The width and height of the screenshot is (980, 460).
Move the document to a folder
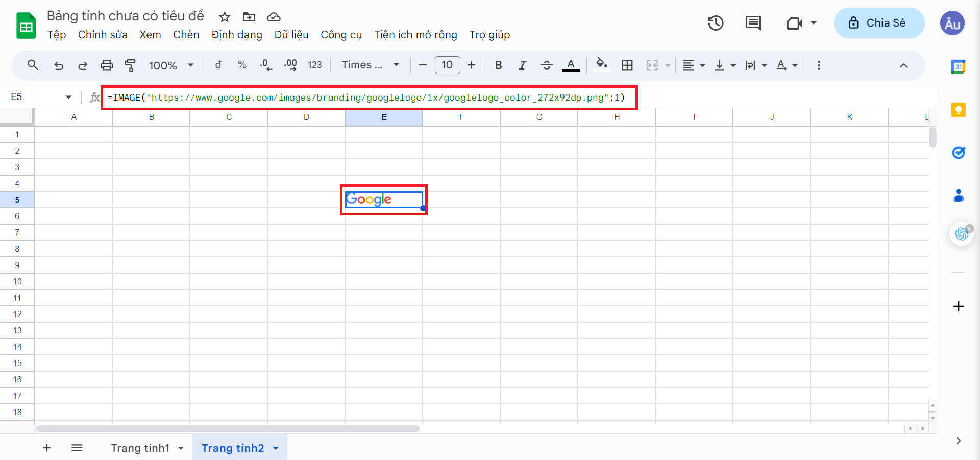click(249, 17)
